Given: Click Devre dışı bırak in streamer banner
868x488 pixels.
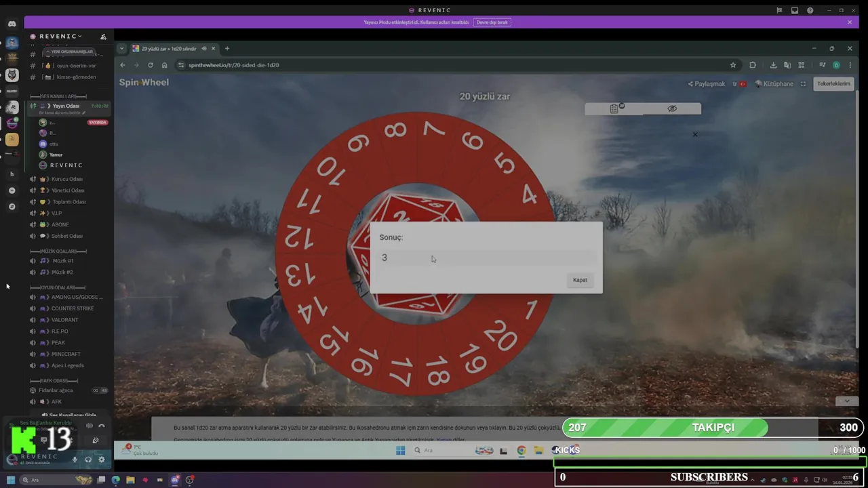Looking at the screenshot, I should 492,22.
